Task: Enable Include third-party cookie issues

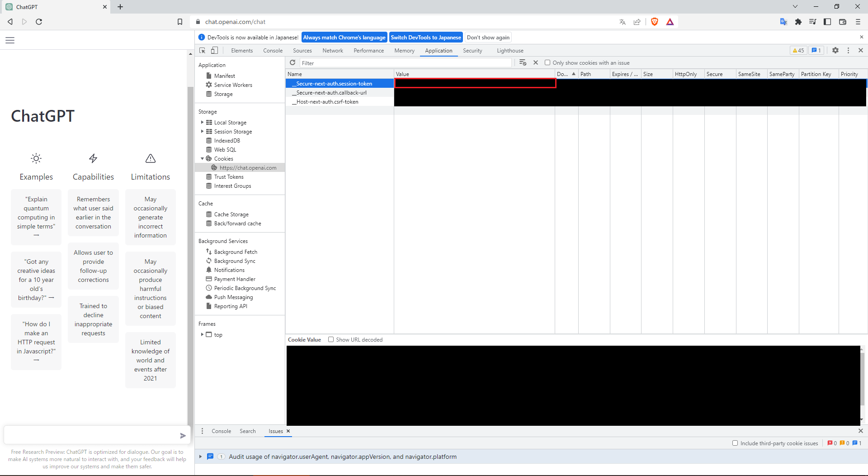Action: pyautogui.click(x=735, y=443)
